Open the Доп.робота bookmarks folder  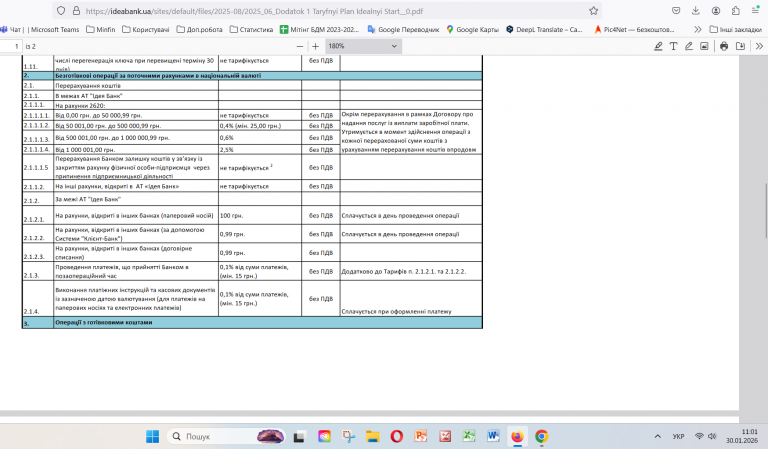[x=199, y=29]
